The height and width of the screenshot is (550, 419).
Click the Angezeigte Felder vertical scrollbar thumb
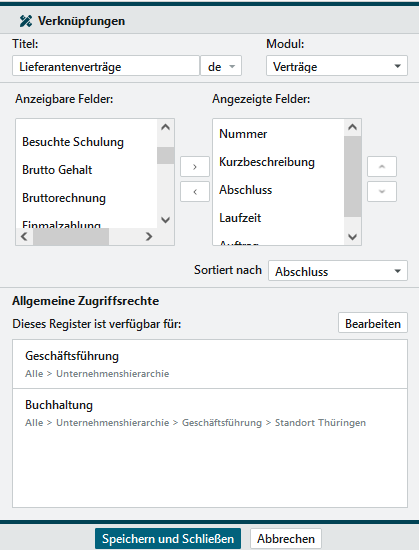[x=353, y=176]
